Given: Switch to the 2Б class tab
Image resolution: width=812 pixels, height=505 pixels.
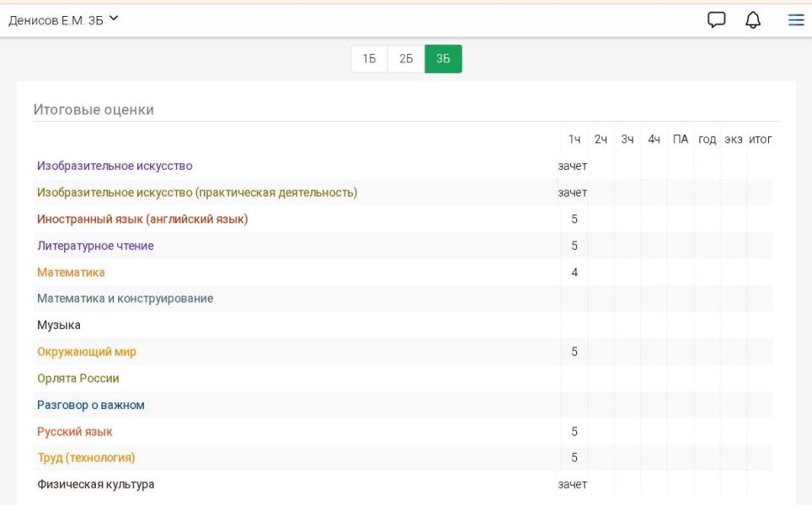Looking at the screenshot, I should 406,59.
